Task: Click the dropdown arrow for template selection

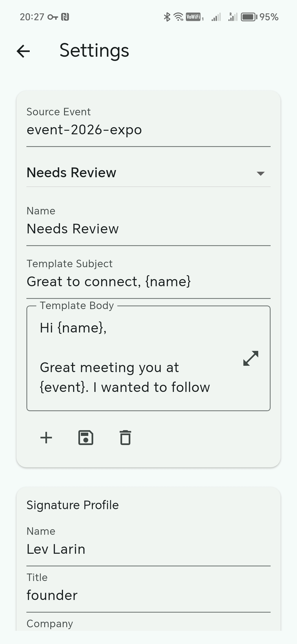Action: coord(260,173)
